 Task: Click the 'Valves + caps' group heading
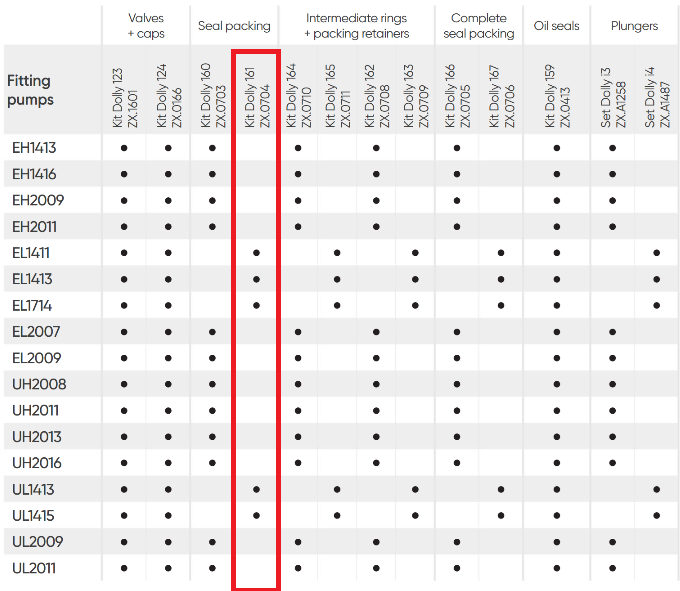point(146,26)
